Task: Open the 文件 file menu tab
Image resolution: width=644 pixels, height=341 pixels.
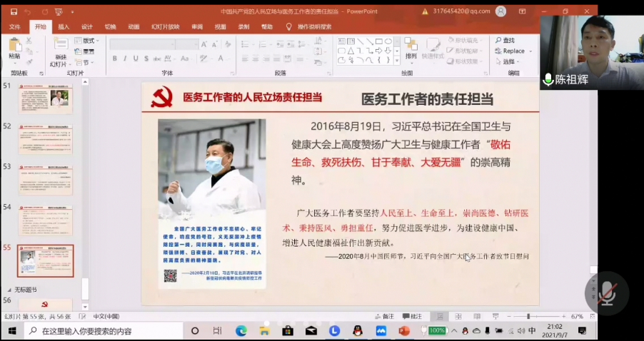Action: tap(15, 26)
